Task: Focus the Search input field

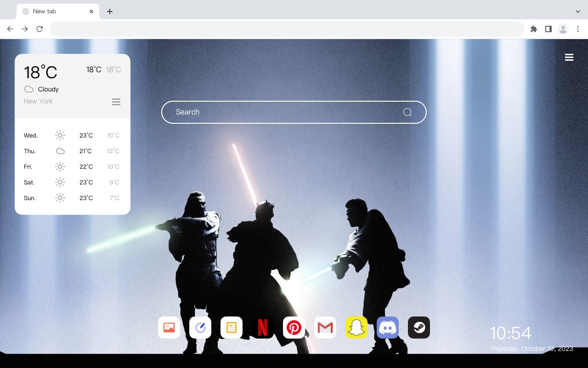Action: point(294,112)
